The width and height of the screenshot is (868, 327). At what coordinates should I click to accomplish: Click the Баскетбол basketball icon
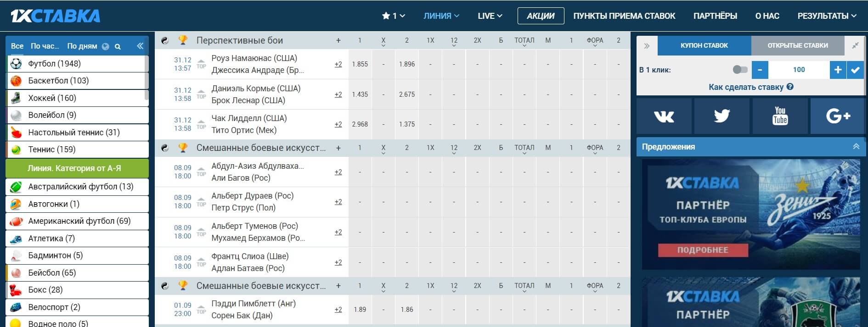[16, 81]
